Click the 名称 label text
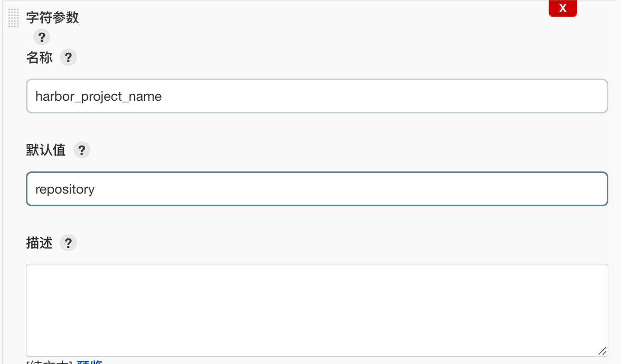 point(39,58)
